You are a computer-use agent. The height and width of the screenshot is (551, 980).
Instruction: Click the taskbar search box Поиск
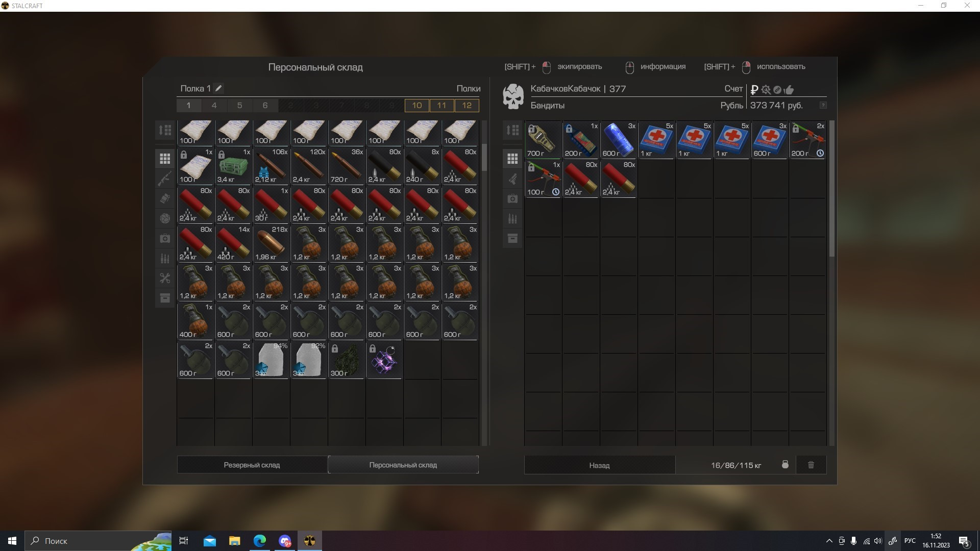click(x=98, y=541)
